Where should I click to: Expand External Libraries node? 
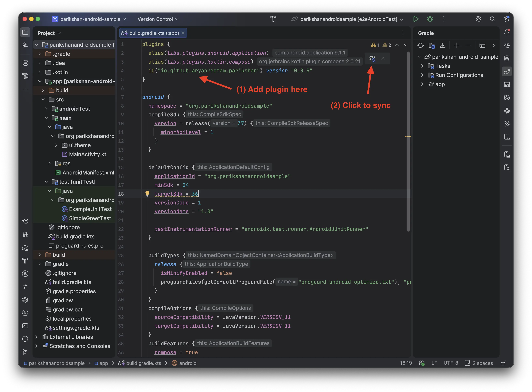(37, 337)
